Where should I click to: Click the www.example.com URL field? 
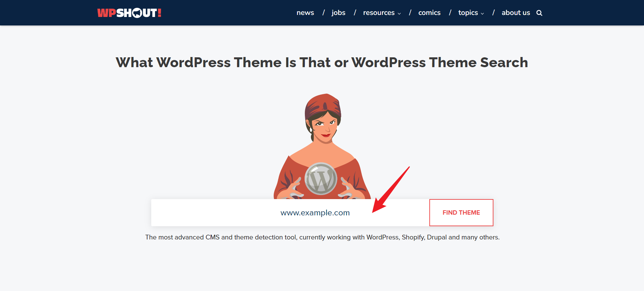290,213
